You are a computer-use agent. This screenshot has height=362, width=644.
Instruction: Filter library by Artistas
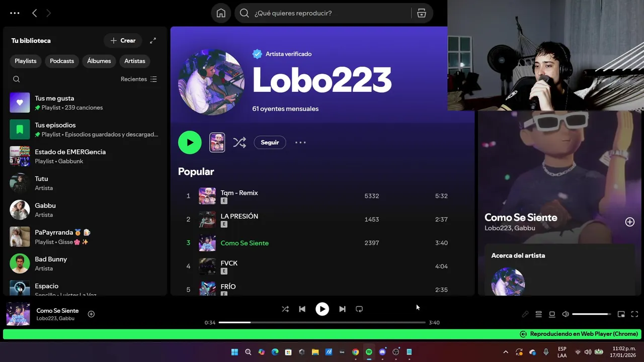click(x=135, y=61)
